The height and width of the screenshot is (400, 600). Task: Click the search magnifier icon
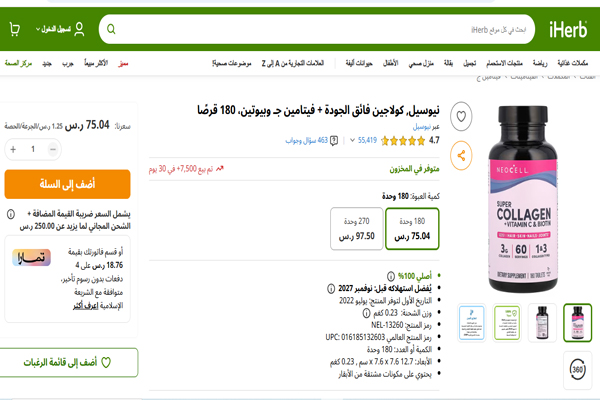[x=111, y=29]
